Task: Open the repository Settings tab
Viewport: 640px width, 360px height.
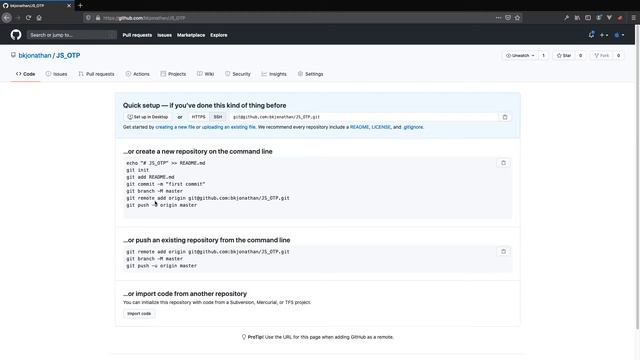Action: pyautogui.click(x=310, y=74)
